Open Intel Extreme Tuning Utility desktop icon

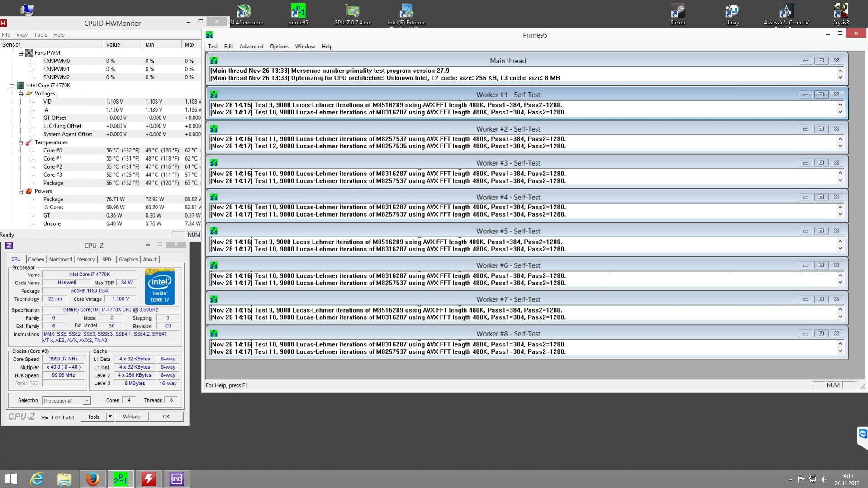pyautogui.click(x=406, y=14)
